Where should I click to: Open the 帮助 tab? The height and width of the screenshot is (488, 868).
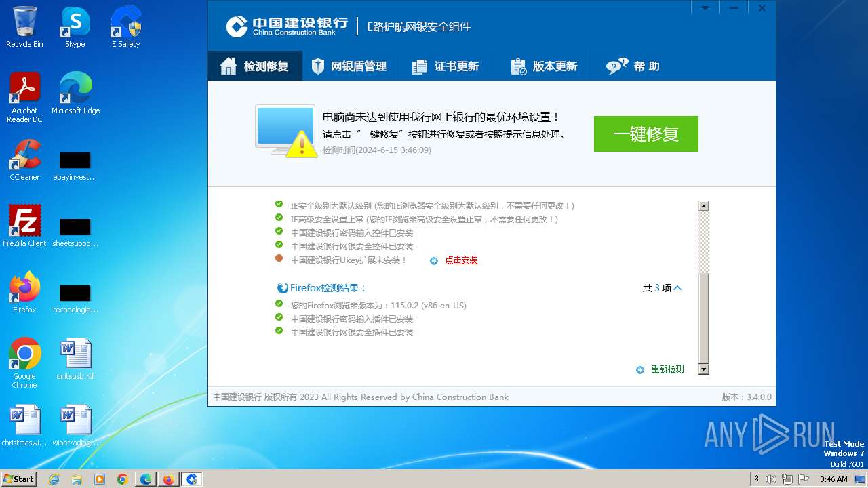(x=633, y=66)
